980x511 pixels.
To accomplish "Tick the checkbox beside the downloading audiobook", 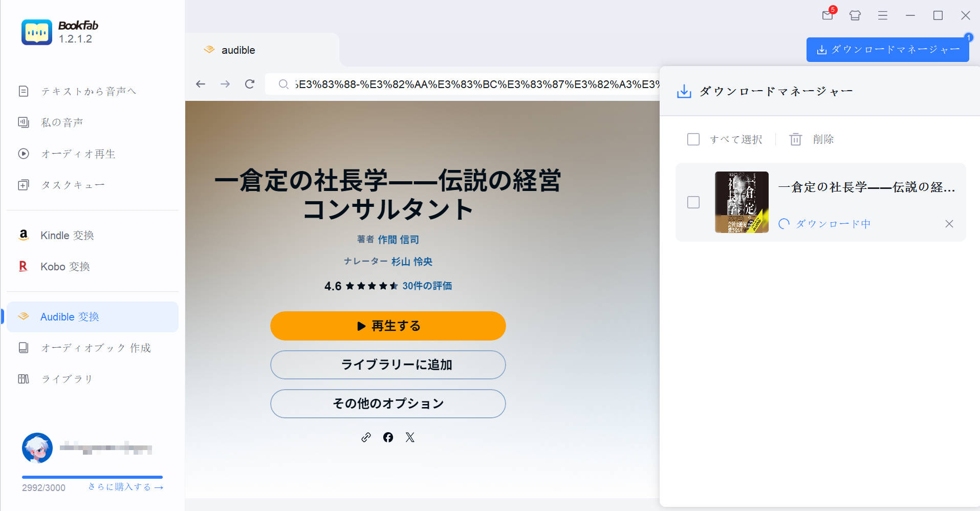I will click(x=693, y=203).
